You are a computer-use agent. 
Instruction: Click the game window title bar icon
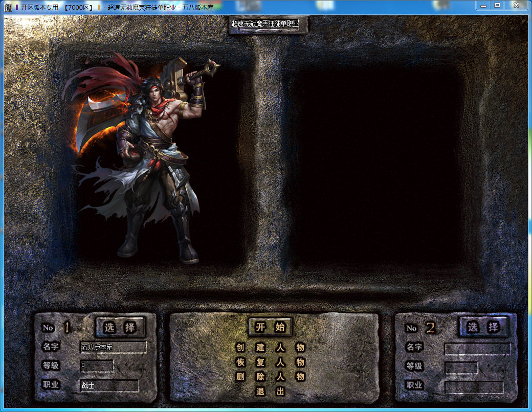[9, 7]
